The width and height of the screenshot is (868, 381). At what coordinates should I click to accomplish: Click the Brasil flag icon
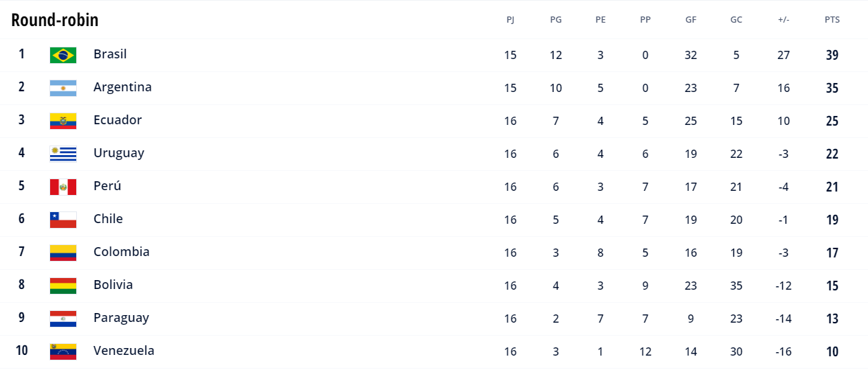tap(63, 55)
